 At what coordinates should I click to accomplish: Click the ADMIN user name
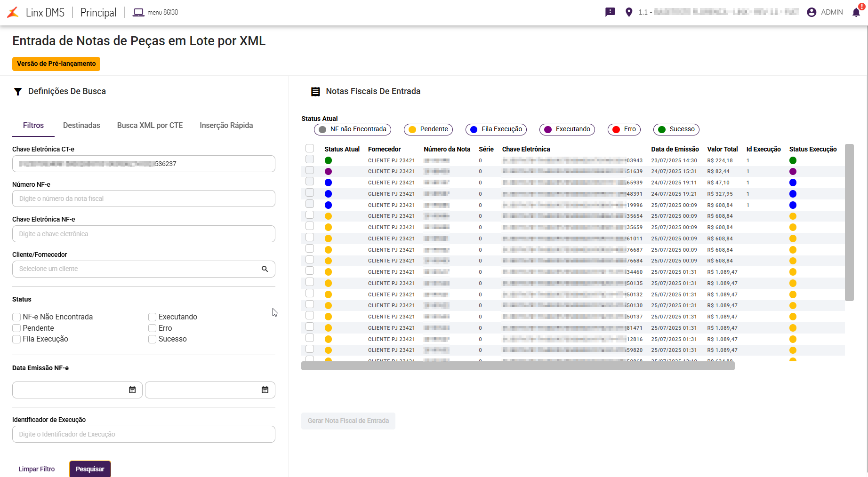[832, 12]
